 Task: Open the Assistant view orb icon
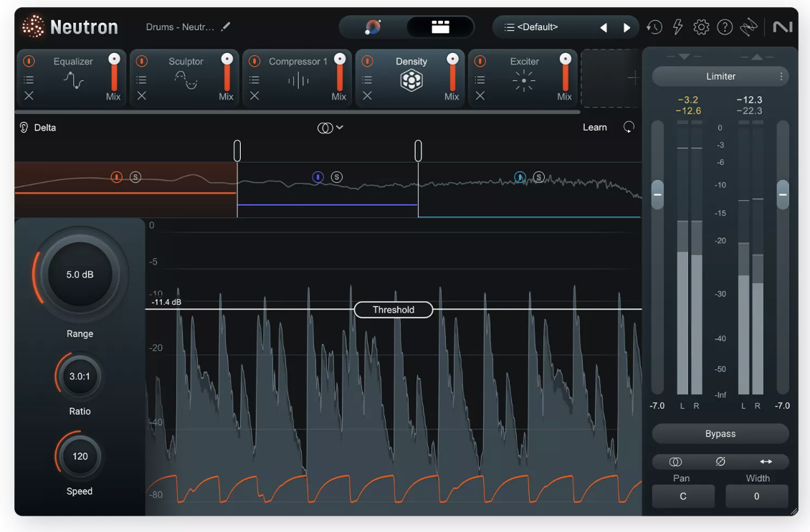pos(373,27)
